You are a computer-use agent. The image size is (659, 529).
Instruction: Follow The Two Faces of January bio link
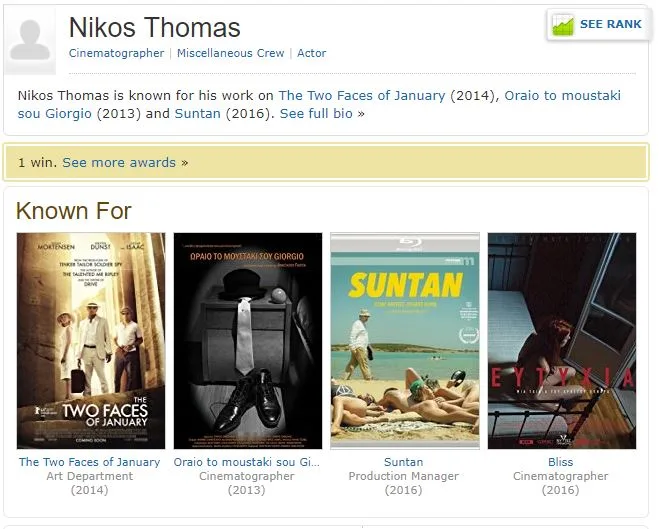pos(361,96)
